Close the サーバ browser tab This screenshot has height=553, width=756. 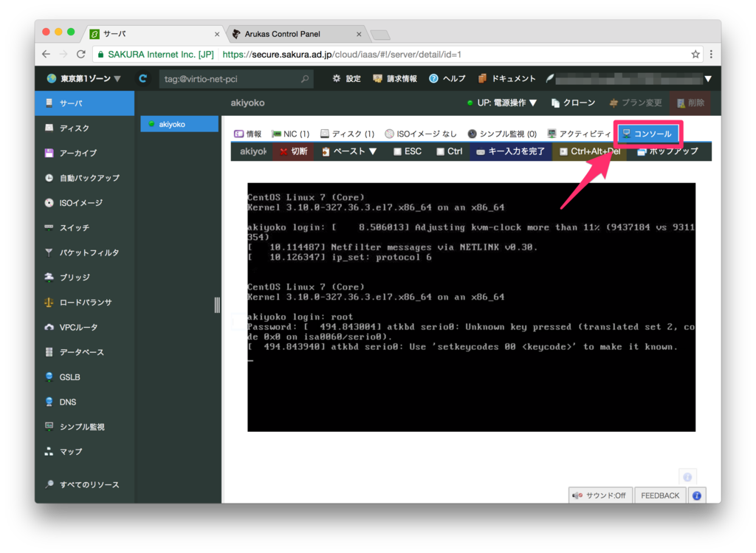217,34
